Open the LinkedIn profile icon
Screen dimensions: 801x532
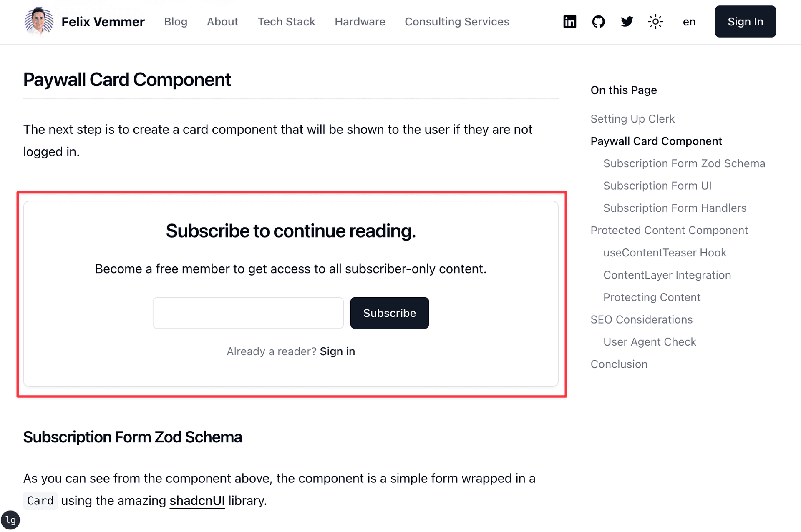569,22
